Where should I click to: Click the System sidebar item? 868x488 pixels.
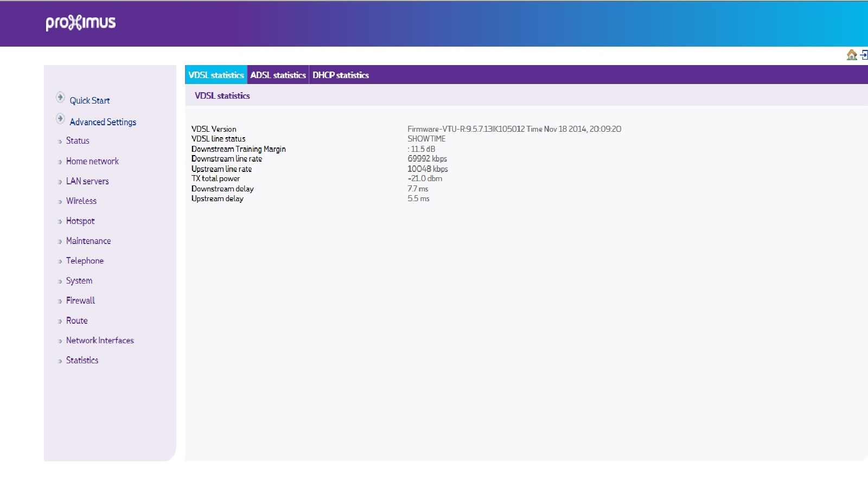(x=79, y=281)
